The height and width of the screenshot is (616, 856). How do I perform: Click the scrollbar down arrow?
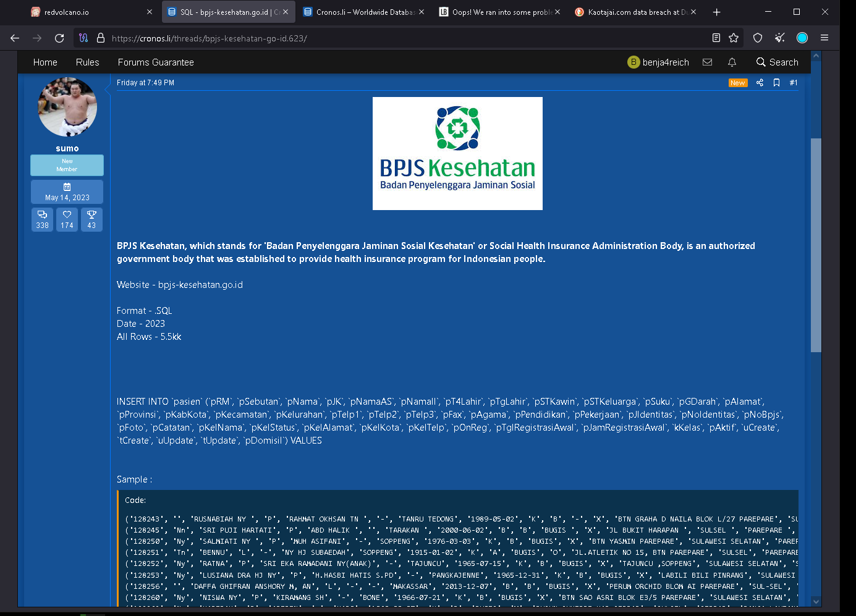click(816, 601)
